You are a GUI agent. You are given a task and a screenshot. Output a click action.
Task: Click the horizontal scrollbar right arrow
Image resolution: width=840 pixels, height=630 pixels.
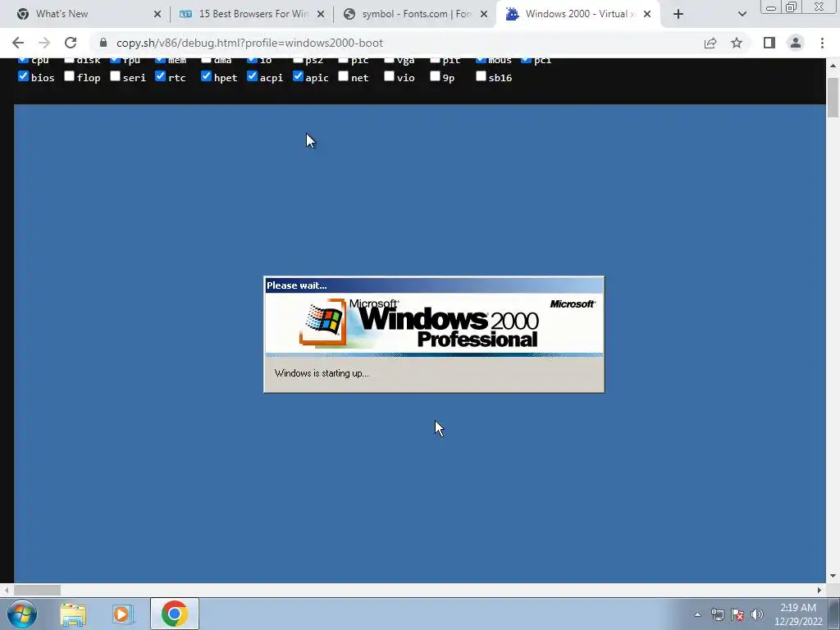coord(819,591)
